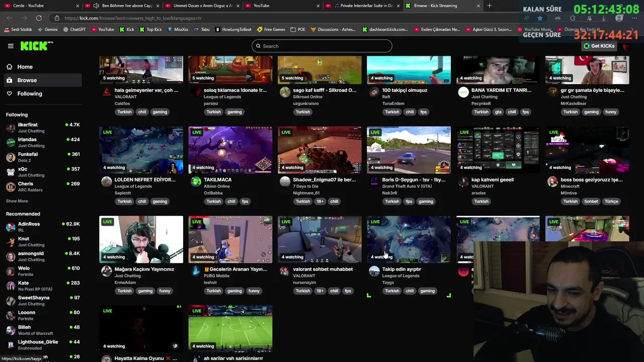Open AdinRoss recommended channel

click(42, 227)
